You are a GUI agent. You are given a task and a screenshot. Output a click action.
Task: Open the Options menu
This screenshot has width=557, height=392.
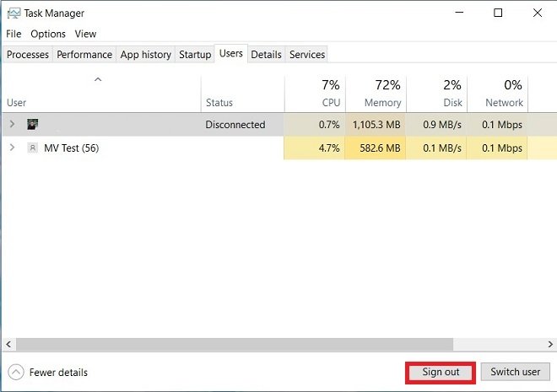pyautogui.click(x=48, y=34)
